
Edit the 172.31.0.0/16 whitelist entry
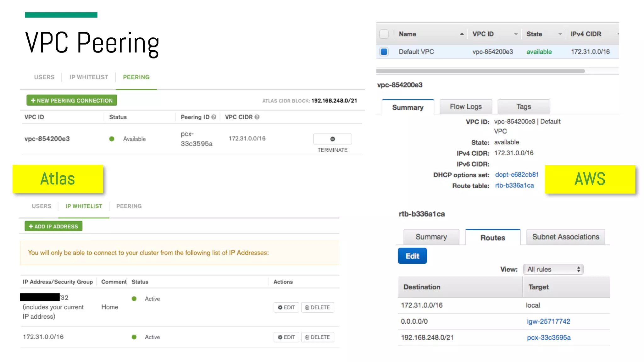[x=286, y=337]
